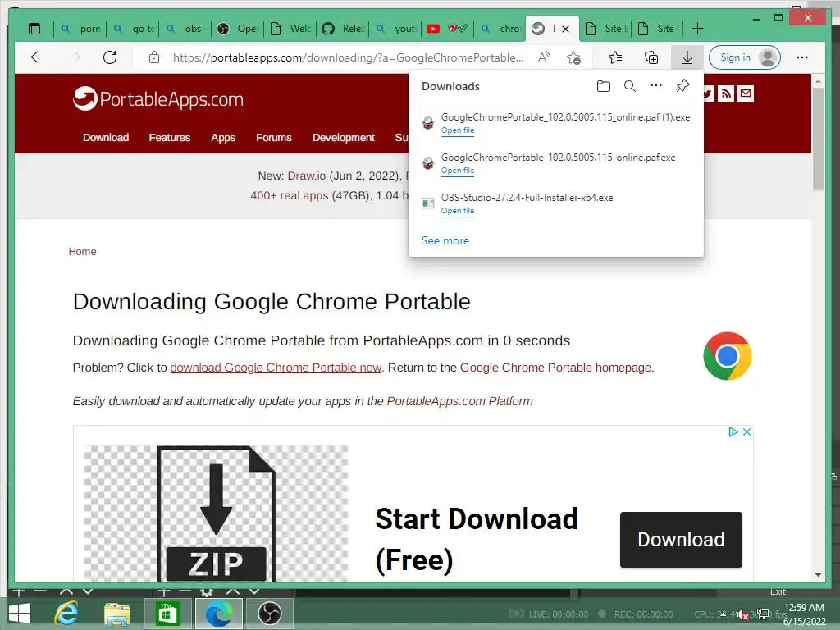The width and height of the screenshot is (840, 630).
Task: Click the Sign in button
Action: pos(744,57)
